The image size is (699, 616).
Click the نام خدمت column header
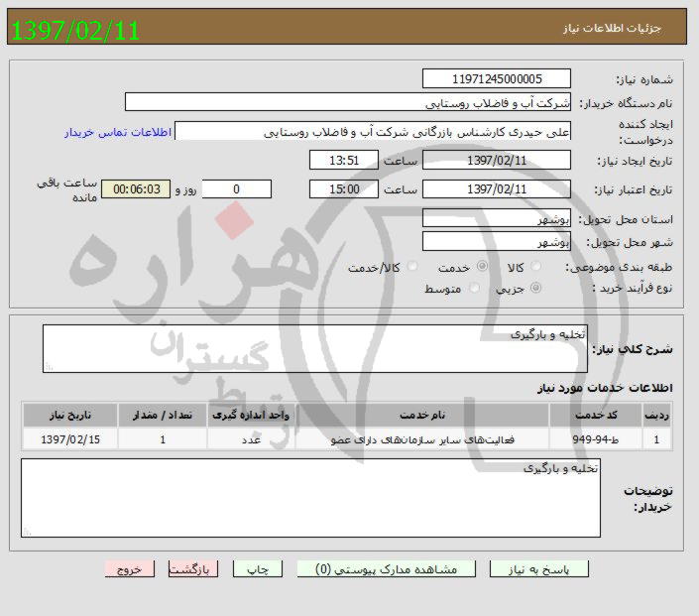click(x=421, y=416)
